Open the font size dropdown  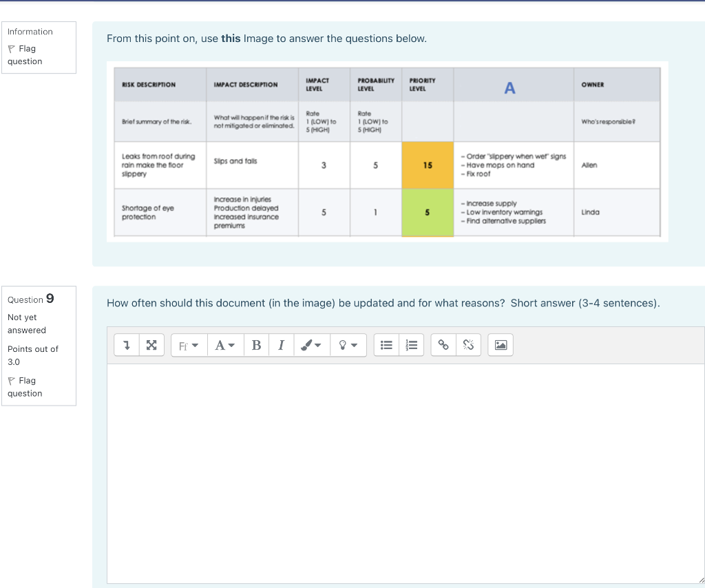225,345
